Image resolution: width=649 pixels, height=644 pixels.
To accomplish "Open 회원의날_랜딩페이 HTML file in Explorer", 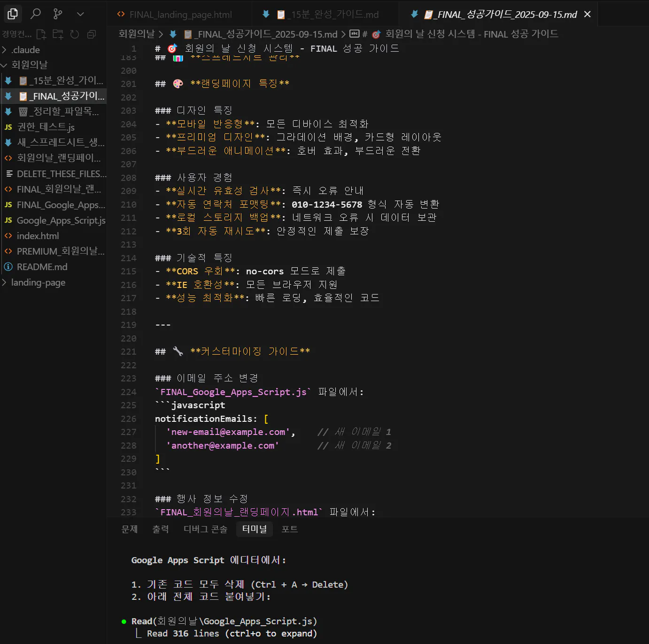I will click(x=53, y=158).
